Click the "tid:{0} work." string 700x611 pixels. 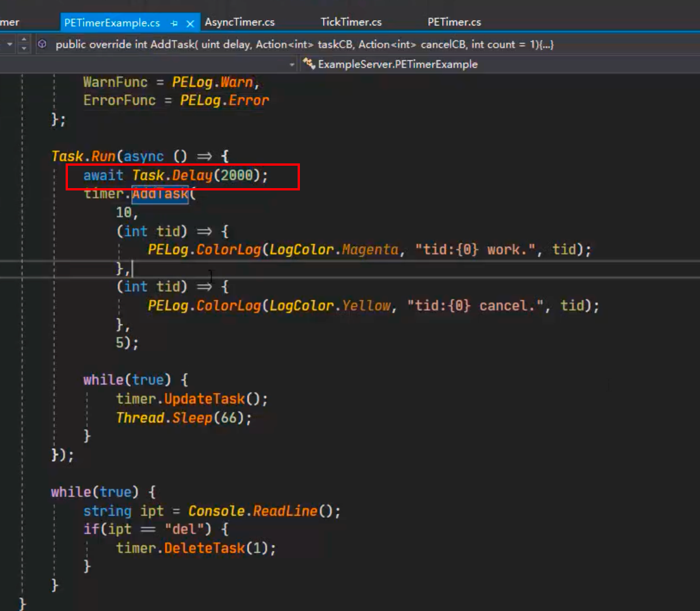[x=477, y=250]
